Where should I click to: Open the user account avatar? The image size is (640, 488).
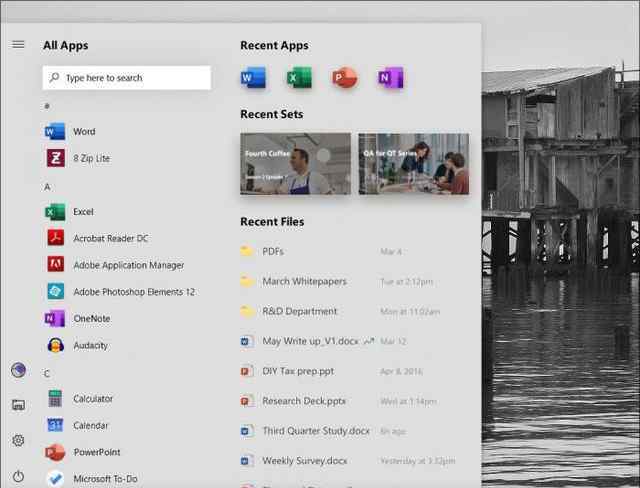pyautogui.click(x=18, y=370)
